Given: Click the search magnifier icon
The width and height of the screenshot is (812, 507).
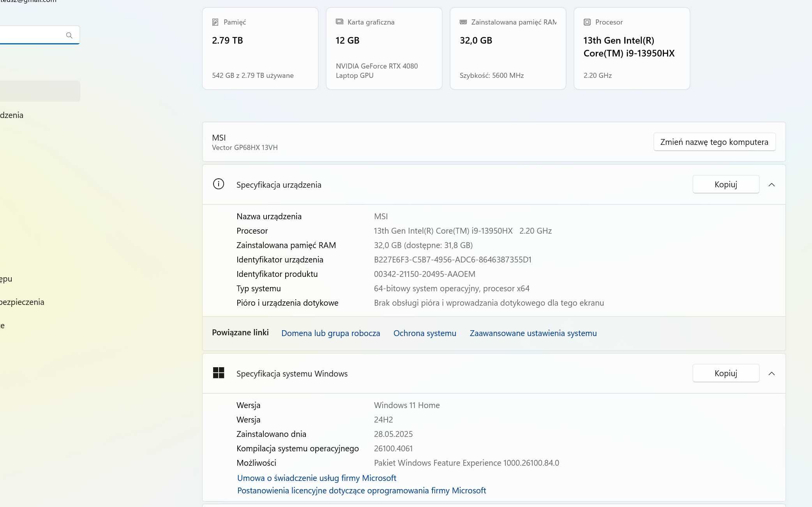Looking at the screenshot, I should (x=69, y=35).
